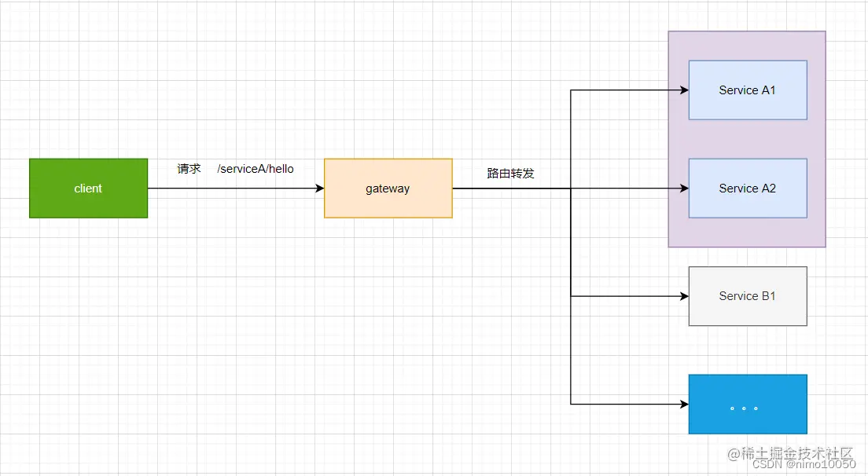Click the '/serviceA/hello' label
This screenshot has width=868, height=476.
coord(256,169)
